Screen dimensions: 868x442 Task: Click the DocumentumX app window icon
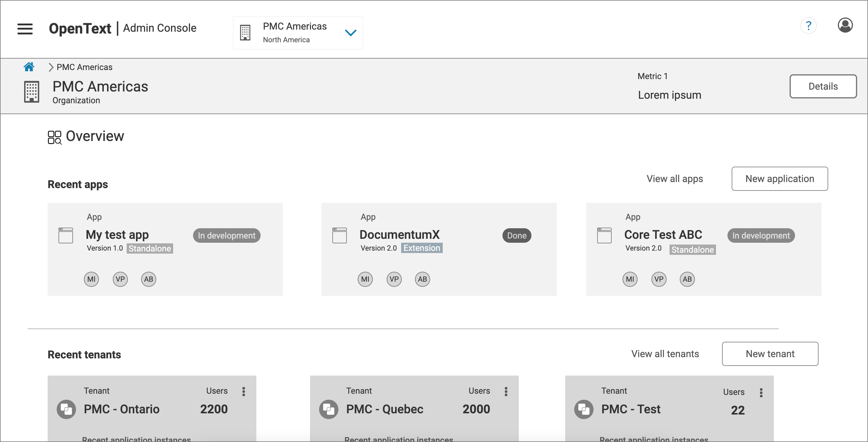click(x=339, y=235)
